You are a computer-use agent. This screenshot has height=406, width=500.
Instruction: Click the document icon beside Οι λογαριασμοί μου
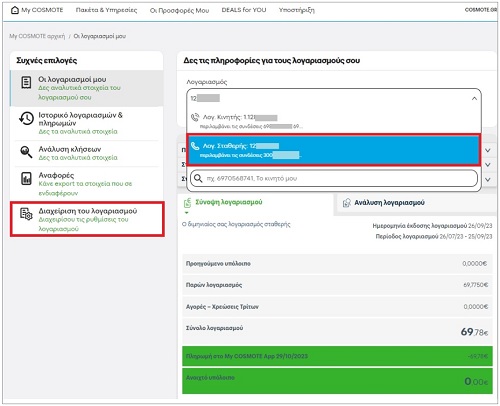point(26,82)
